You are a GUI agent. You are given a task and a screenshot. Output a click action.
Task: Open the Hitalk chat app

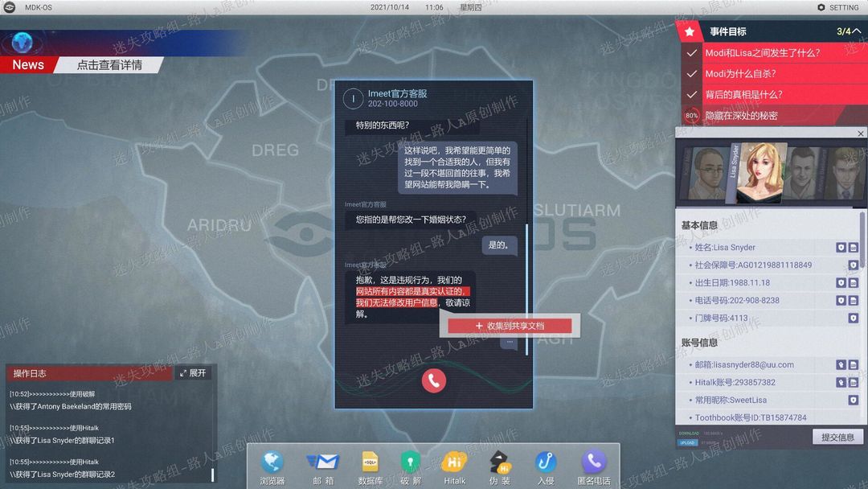(454, 467)
